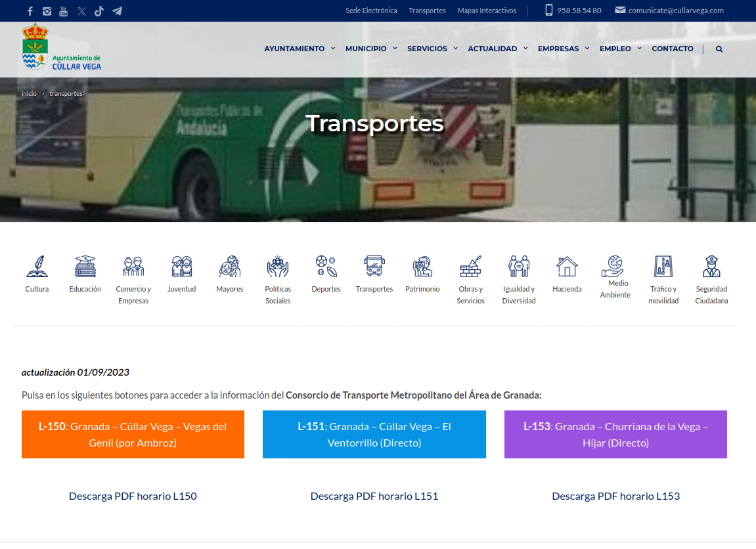Click the envelope icon beside the email address

[620, 10]
